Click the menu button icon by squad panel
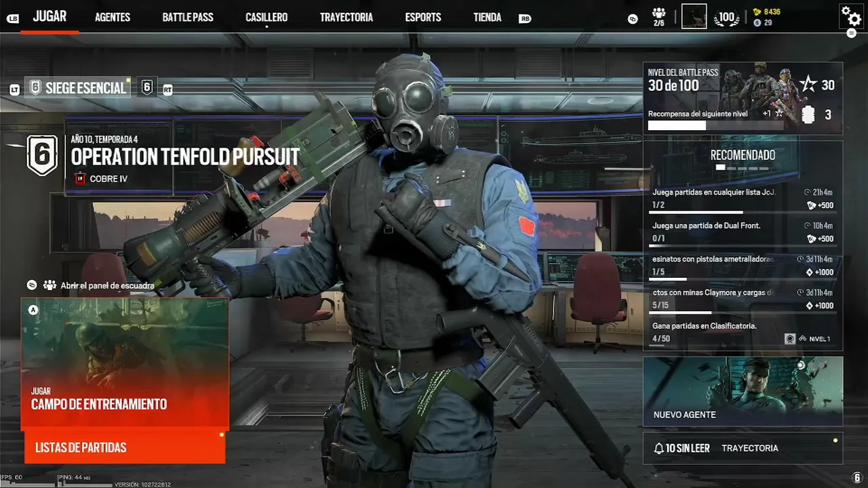Viewport: 868px width, 488px height. (x=32, y=285)
